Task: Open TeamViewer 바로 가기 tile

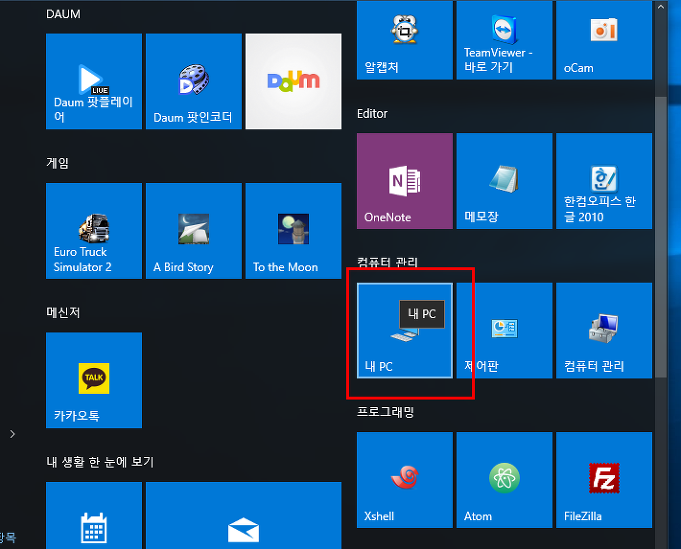Action: 504,40
